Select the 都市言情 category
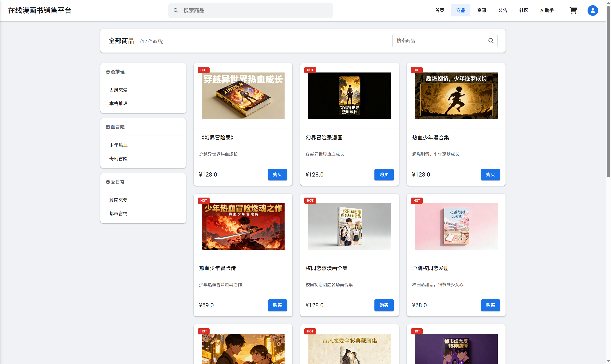The image size is (611, 364). (118, 213)
